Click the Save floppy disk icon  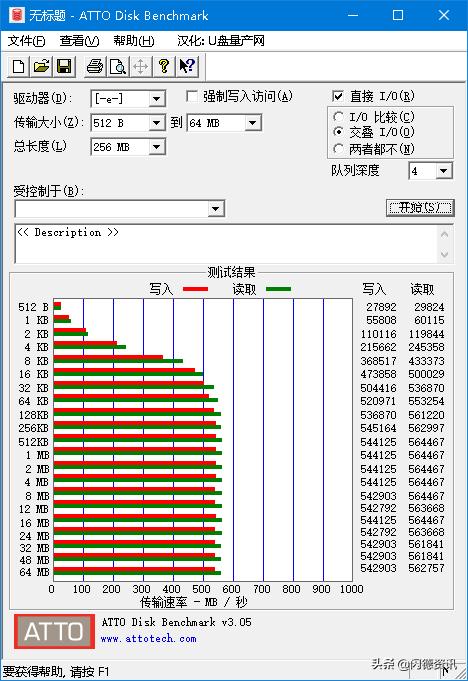(64, 67)
